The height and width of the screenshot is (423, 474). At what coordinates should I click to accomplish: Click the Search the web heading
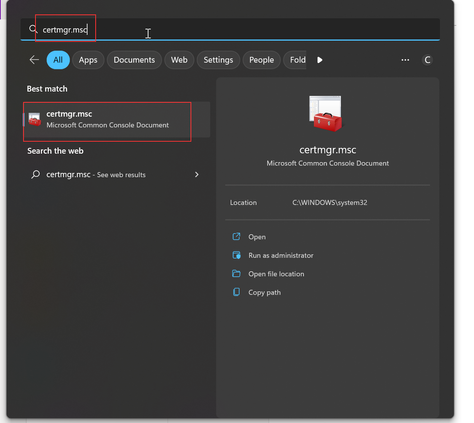55,151
